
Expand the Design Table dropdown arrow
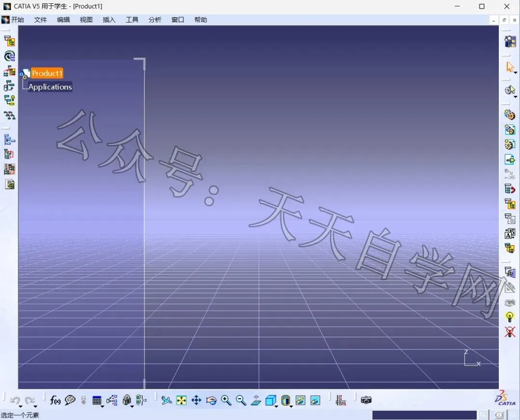click(x=103, y=407)
